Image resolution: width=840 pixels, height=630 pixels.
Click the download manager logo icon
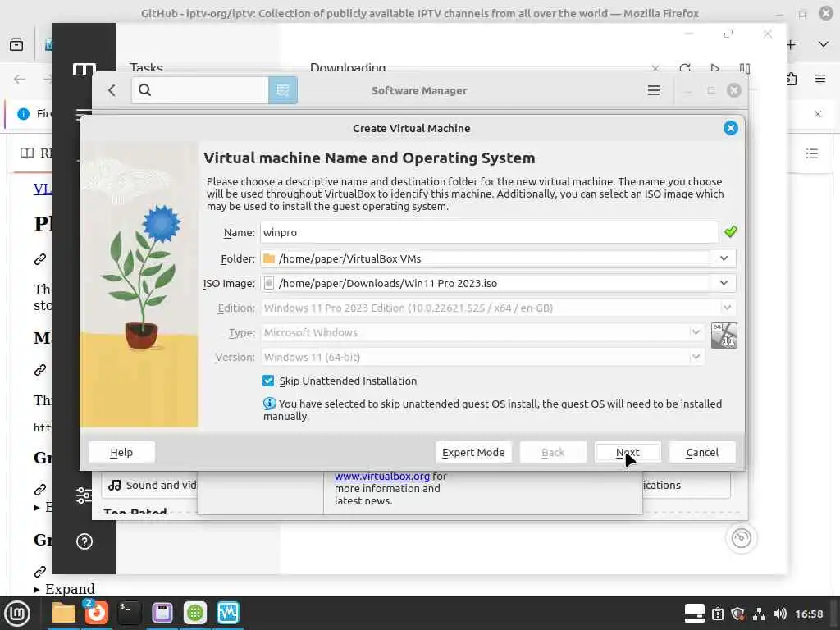pos(84,68)
